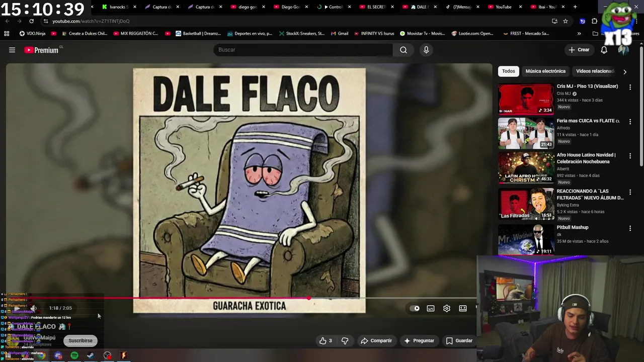Go back with browser back arrow

point(7,21)
